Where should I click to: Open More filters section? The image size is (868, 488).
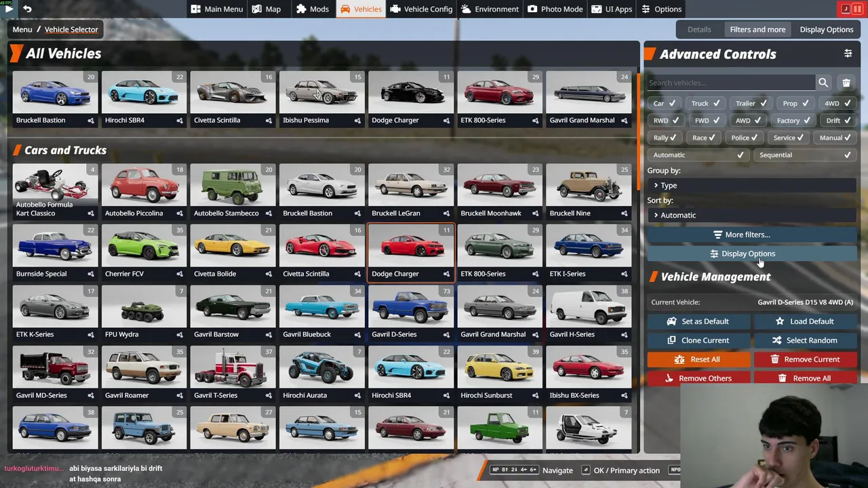[x=751, y=235]
